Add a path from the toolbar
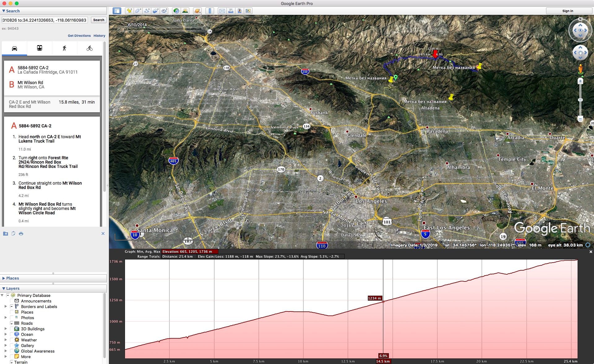Viewport: 594px width, 364px height. pyautogui.click(x=147, y=11)
